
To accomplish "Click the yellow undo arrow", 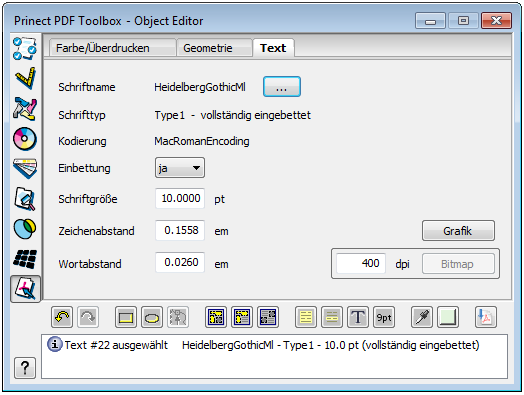I will [62, 317].
